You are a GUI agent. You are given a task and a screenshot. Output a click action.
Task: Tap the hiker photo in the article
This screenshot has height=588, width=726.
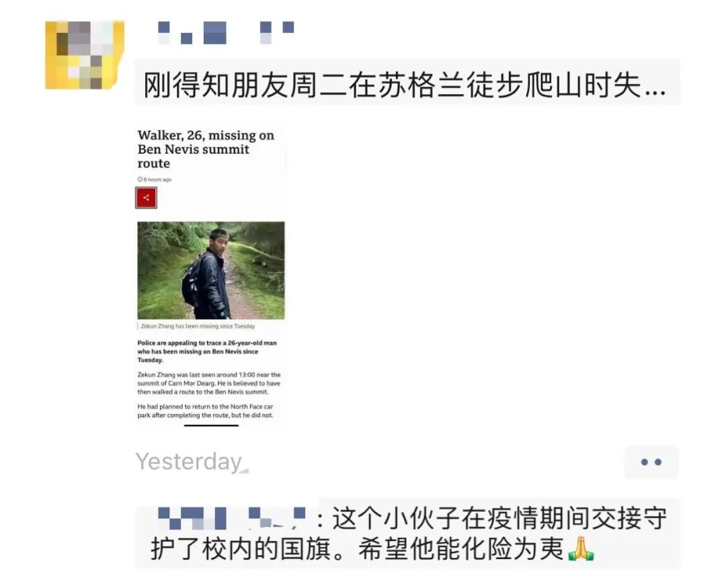(x=211, y=270)
